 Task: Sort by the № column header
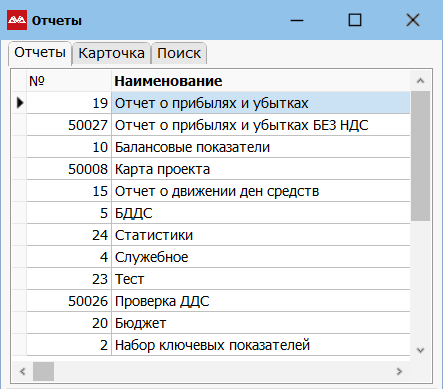point(69,81)
